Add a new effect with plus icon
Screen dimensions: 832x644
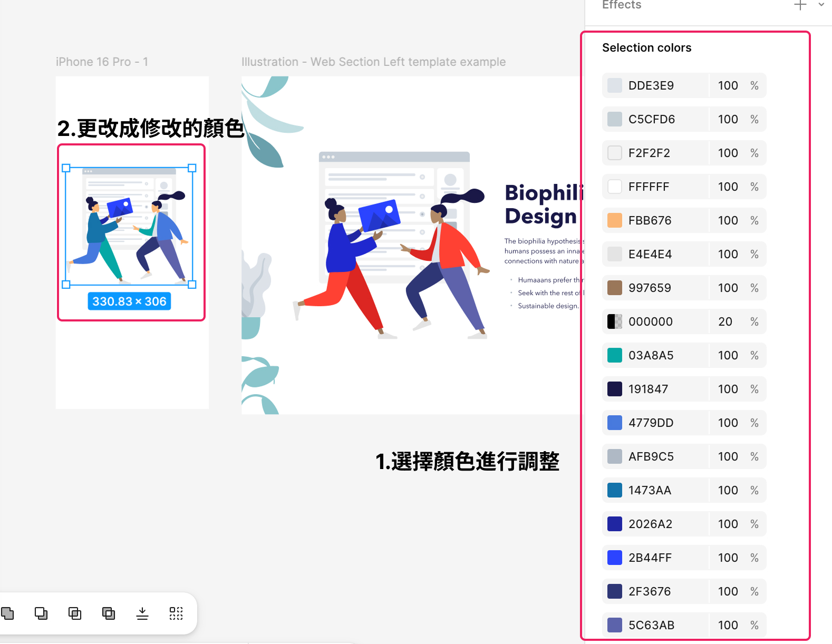[x=800, y=5]
